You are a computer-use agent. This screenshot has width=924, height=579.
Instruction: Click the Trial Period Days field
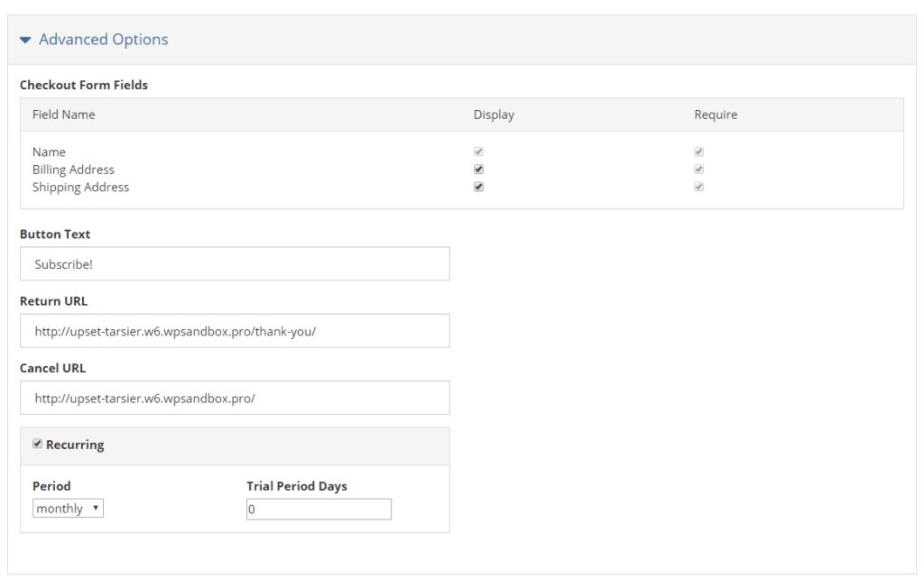pyautogui.click(x=319, y=510)
